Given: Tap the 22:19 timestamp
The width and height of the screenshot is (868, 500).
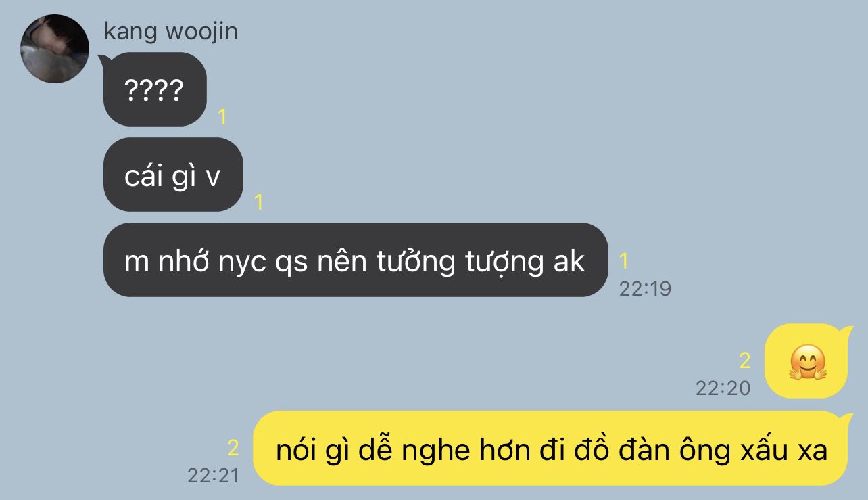Looking at the screenshot, I should (x=645, y=289).
